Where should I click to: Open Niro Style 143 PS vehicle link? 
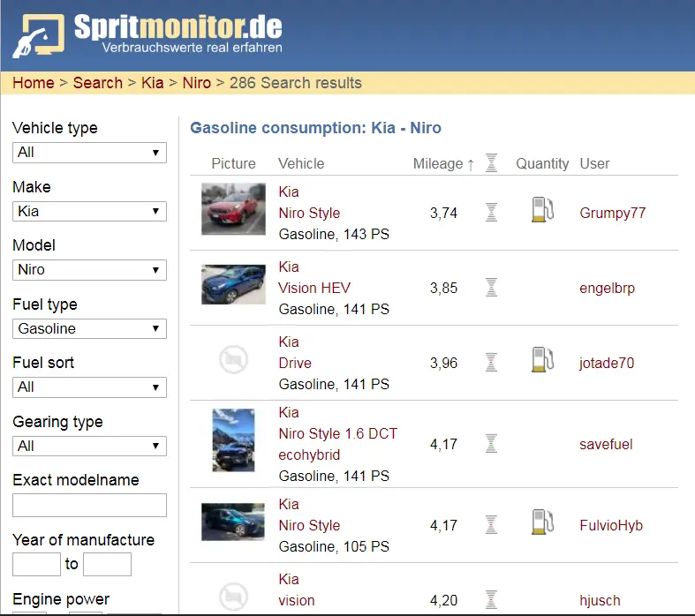(309, 213)
